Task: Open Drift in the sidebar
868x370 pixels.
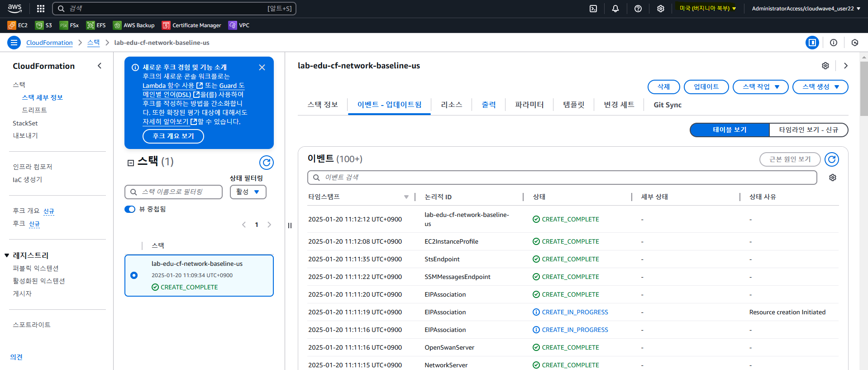Action: [x=34, y=110]
